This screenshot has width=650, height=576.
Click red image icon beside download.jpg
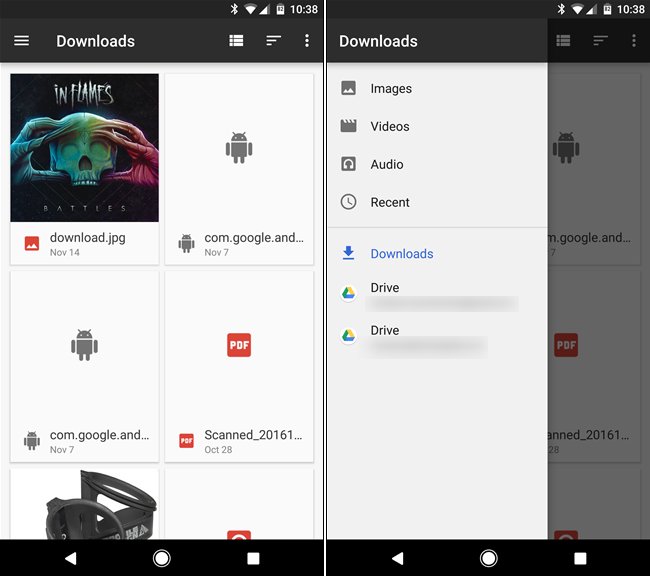pos(32,243)
